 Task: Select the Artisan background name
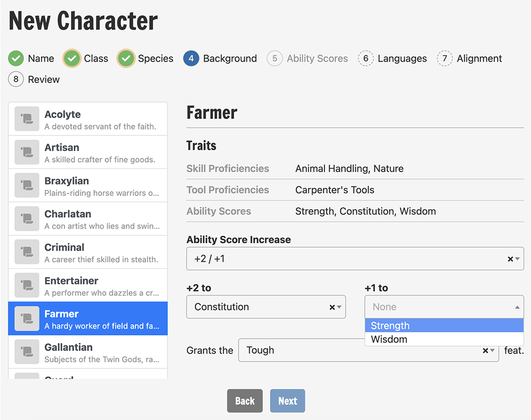62,147
